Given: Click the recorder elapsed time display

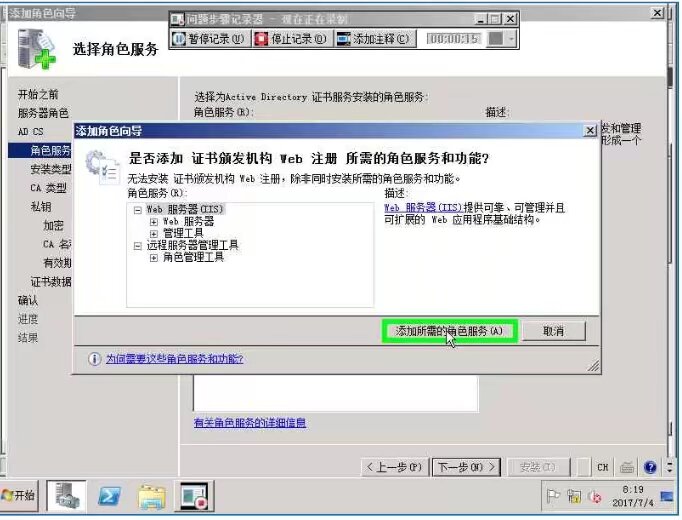Looking at the screenshot, I should tap(454, 39).
